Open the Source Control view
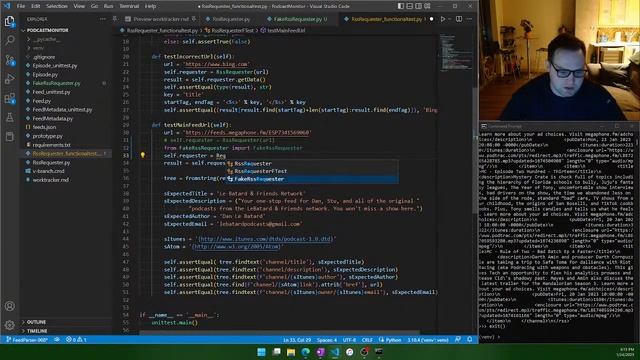Screen dimensions: 640x360 click(x=9, y=60)
